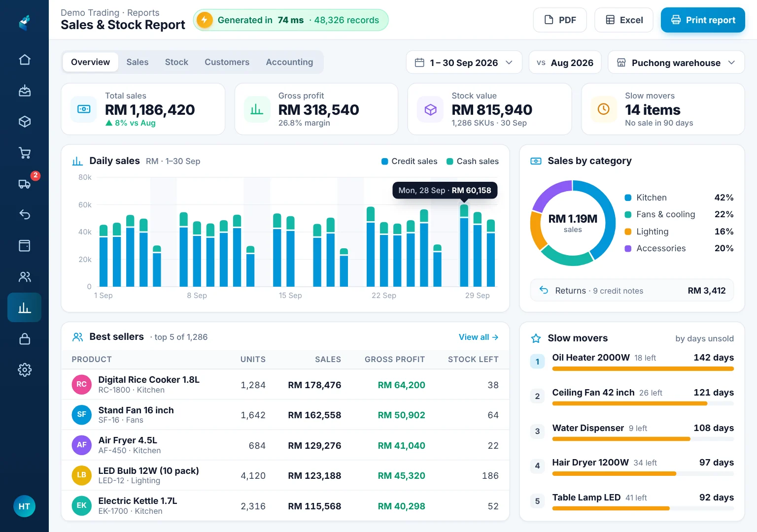Click the Slow movers star icon
This screenshot has width=757, height=532.
tap(536, 338)
